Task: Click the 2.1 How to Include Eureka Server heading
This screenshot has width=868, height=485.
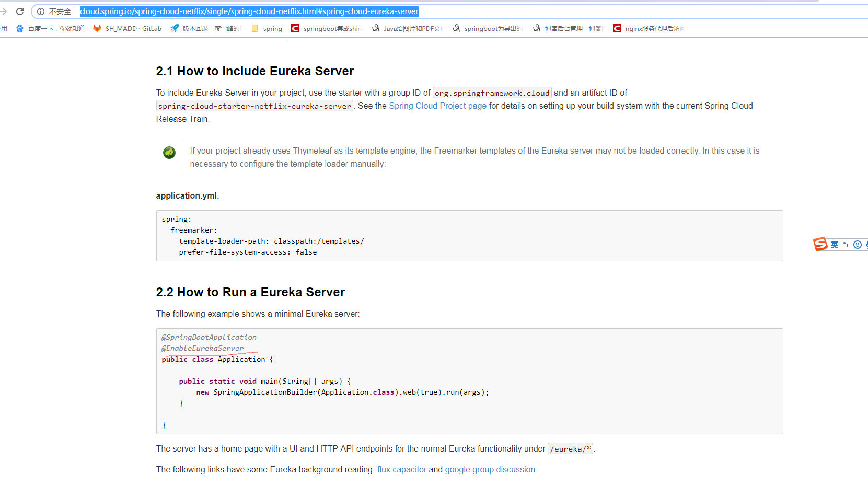Action: [255, 71]
